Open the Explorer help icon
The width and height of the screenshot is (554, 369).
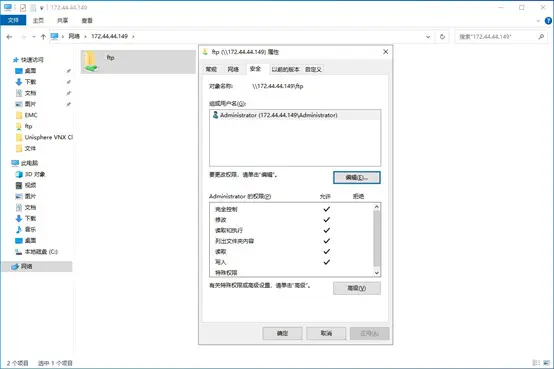(x=548, y=21)
